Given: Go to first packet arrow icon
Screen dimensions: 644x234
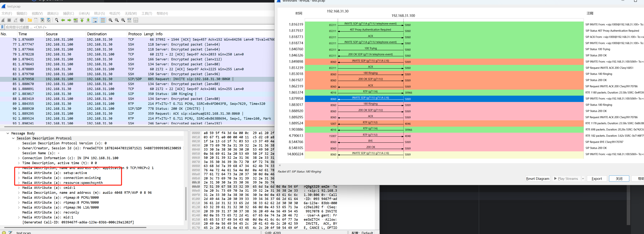Looking at the screenshot, I should [x=82, y=20].
